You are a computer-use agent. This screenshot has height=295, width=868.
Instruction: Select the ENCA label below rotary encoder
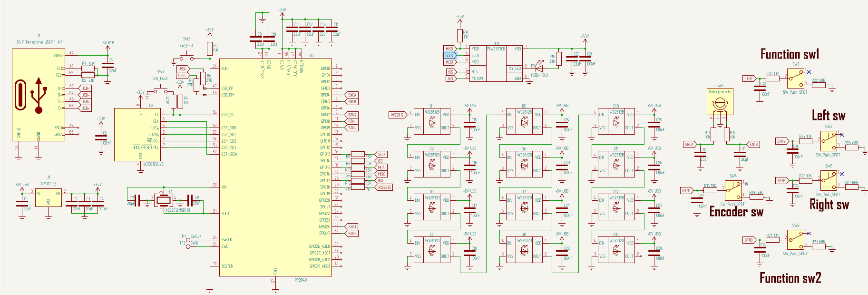tap(689, 144)
